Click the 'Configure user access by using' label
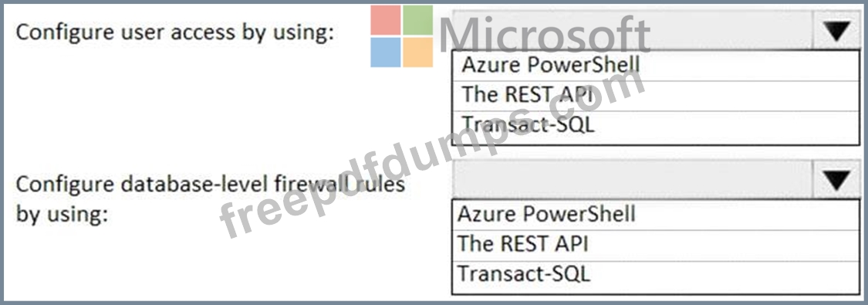Viewport: 868px width, 305px height. point(175,32)
